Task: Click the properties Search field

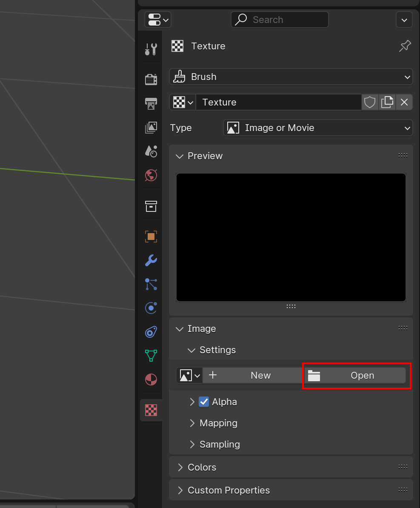Action: pos(279,20)
